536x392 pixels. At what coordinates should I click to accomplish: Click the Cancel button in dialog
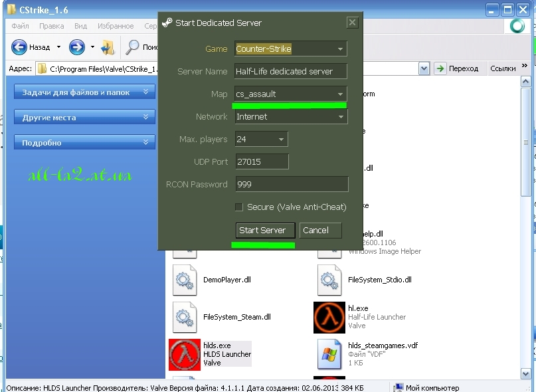(x=320, y=231)
